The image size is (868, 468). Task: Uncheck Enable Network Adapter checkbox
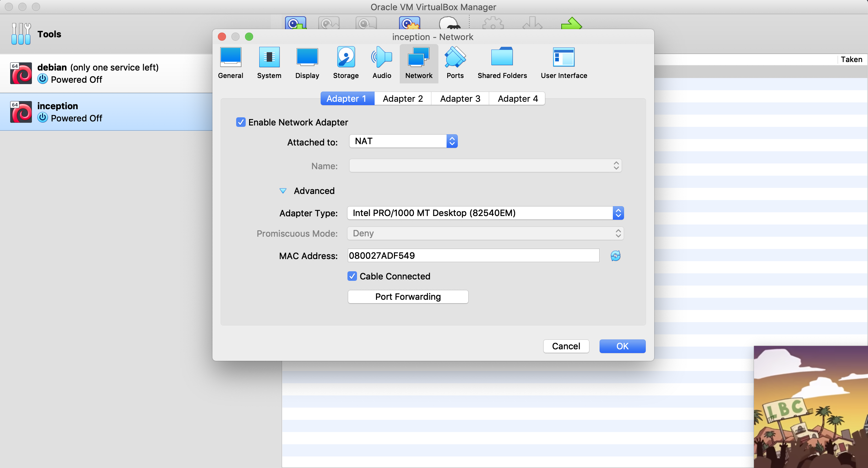tap(241, 122)
